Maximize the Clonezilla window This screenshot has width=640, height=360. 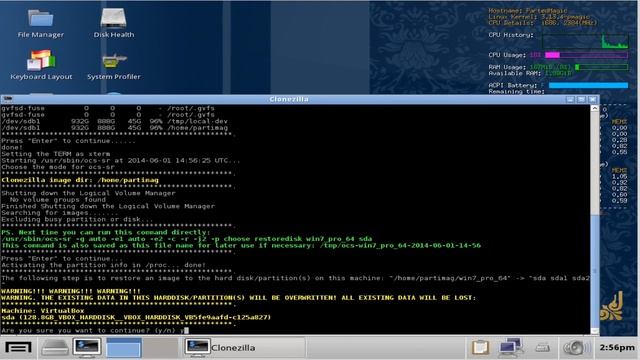pos(582,100)
